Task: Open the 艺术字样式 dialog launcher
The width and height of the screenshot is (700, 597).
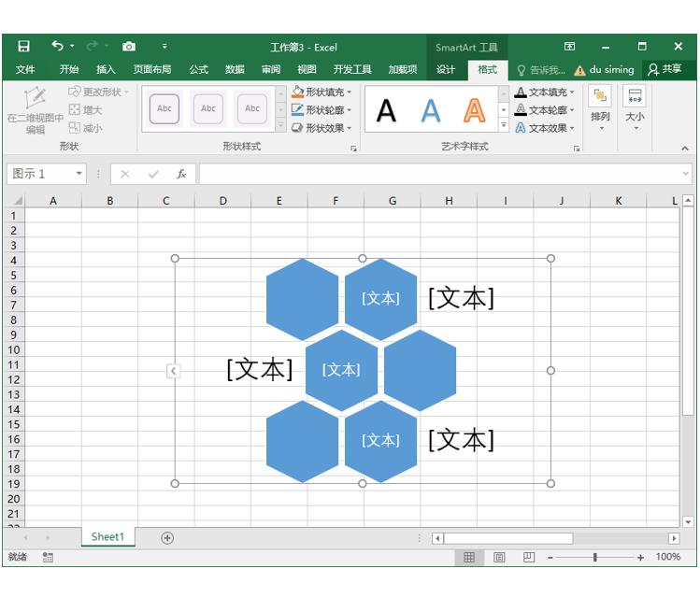Action: (577, 149)
